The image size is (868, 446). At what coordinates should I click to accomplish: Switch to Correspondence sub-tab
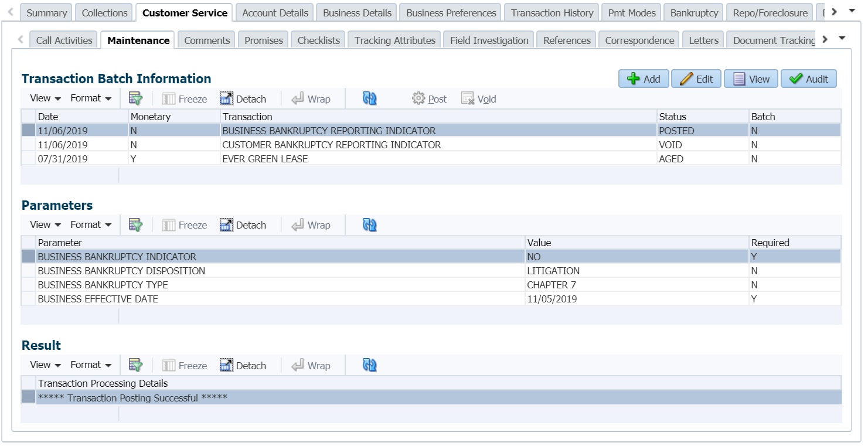[639, 40]
